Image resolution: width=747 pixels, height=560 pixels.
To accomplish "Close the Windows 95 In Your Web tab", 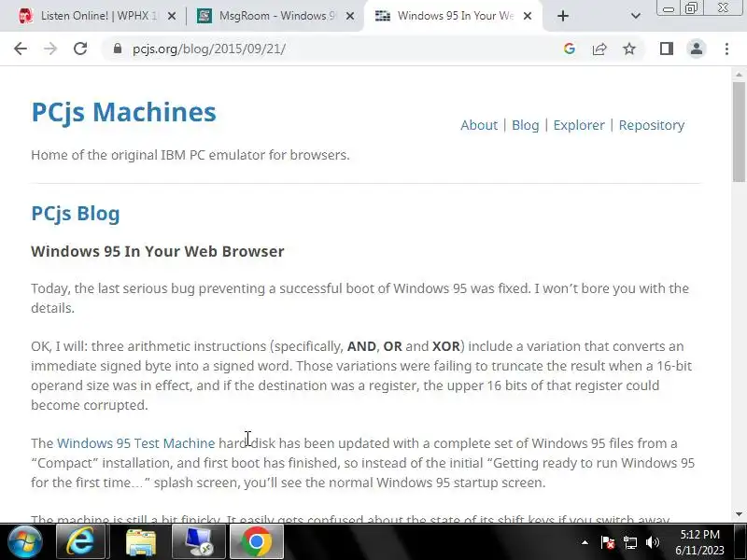I will coord(528,16).
